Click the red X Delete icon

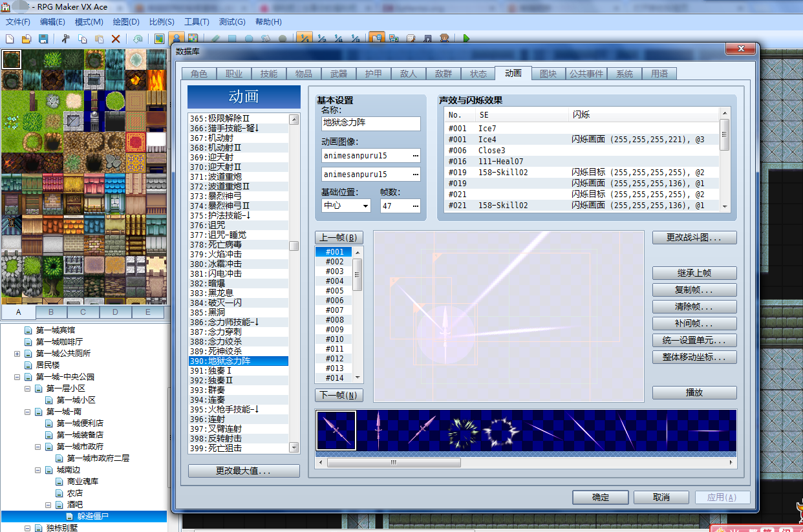(116, 39)
